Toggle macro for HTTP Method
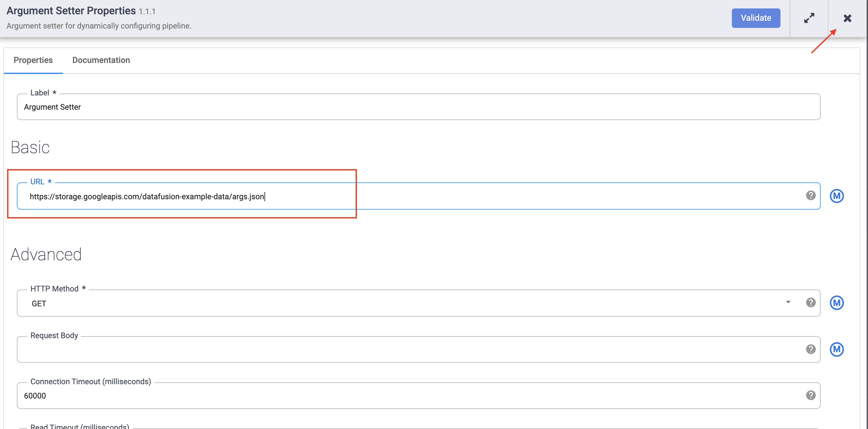The image size is (868, 429). pos(836,303)
